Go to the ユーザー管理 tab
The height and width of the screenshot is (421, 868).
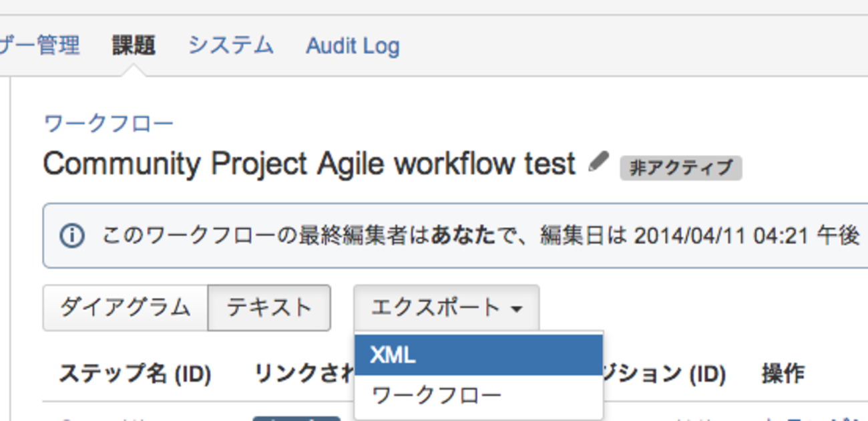click(40, 45)
